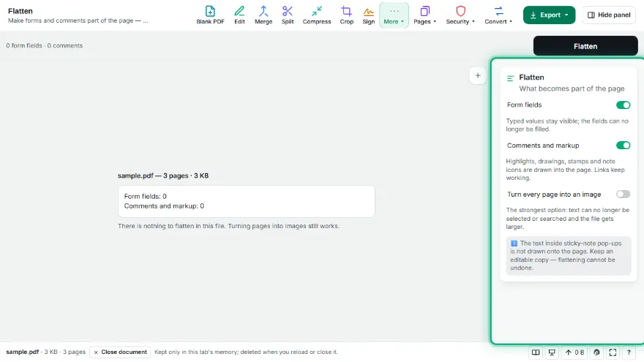Turn off the Form fields toggle
Screen dimensions: 644x362
623,105
